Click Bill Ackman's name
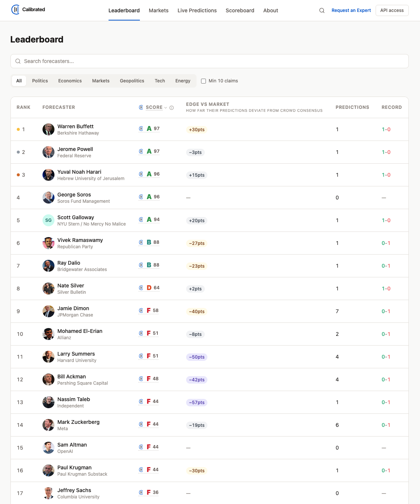The width and height of the screenshot is (420, 504). click(x=72, y=377)
